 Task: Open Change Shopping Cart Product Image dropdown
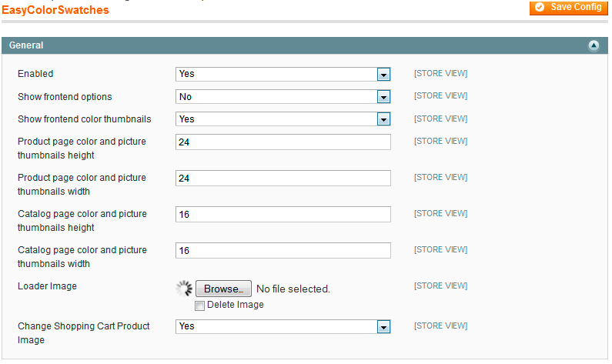[x=283, y=326]
